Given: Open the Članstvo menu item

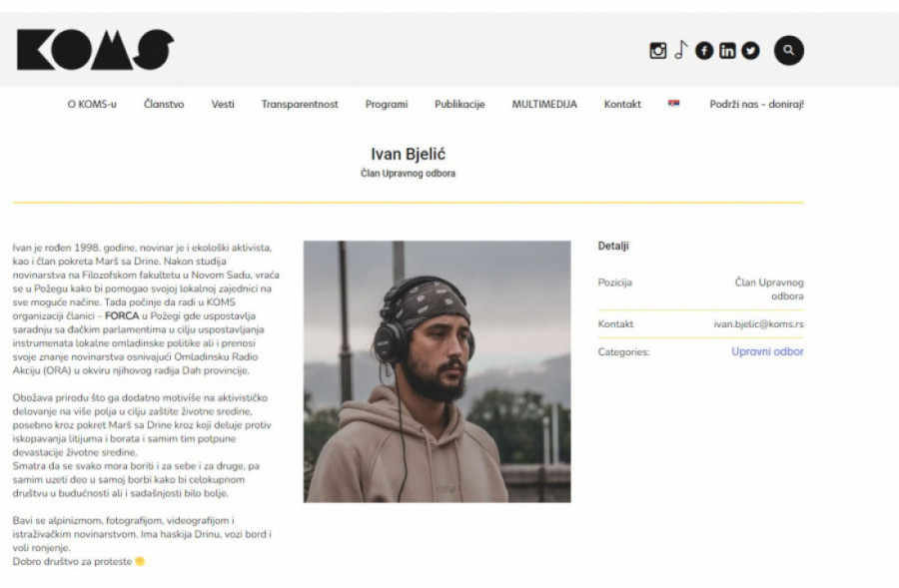Looking at the screenshot, I should (164, 104).
